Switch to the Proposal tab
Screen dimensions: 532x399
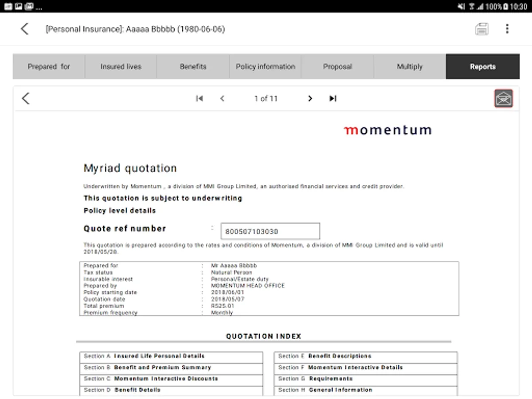[x=337, y=66]
